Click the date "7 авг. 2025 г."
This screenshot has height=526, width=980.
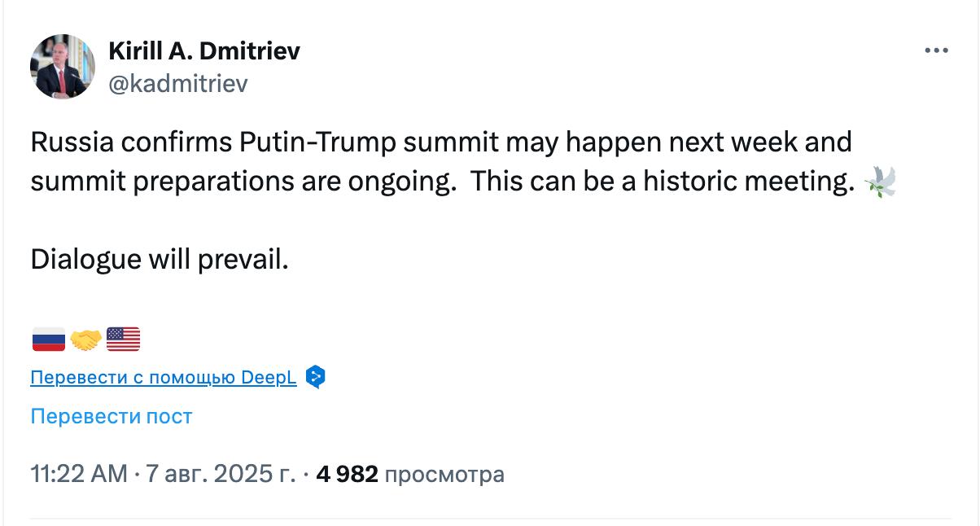pyautogui.click(x=221, y=474)
